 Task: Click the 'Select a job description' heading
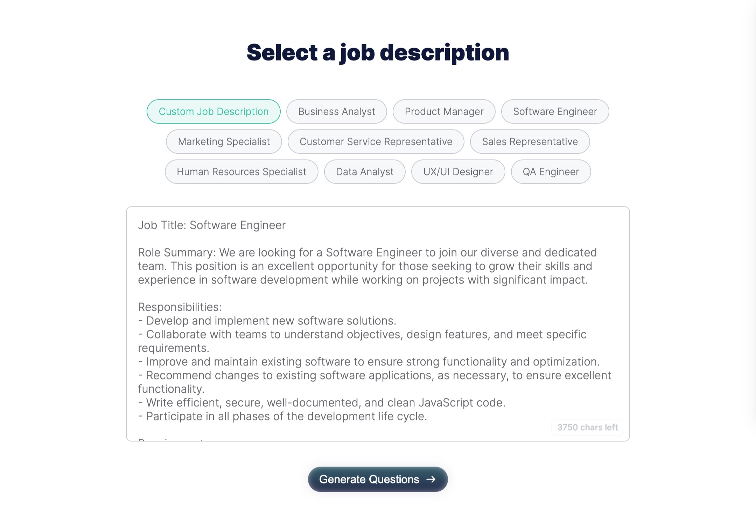[378, 52]
